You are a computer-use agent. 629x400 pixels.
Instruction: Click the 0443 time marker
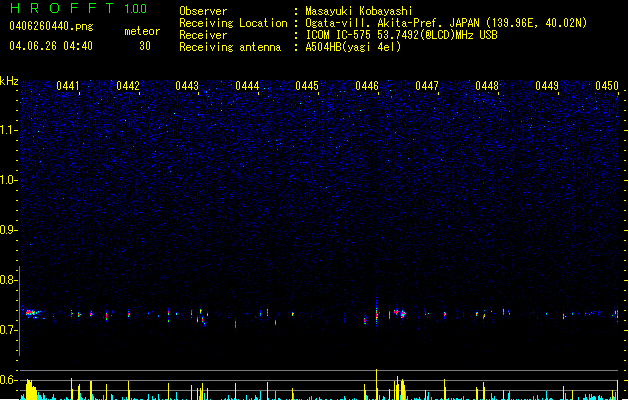pyautogui.click(x=187, y=86)
